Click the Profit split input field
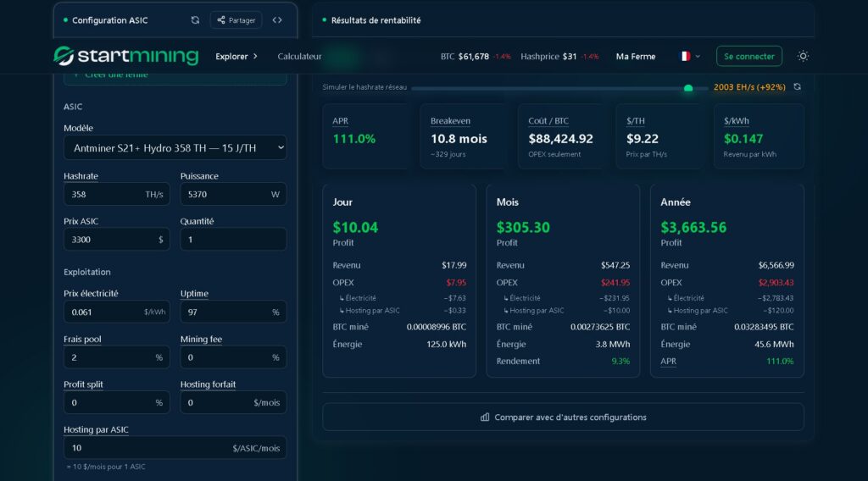The width and height of the screenshot is (868, 481). (117, 402)
